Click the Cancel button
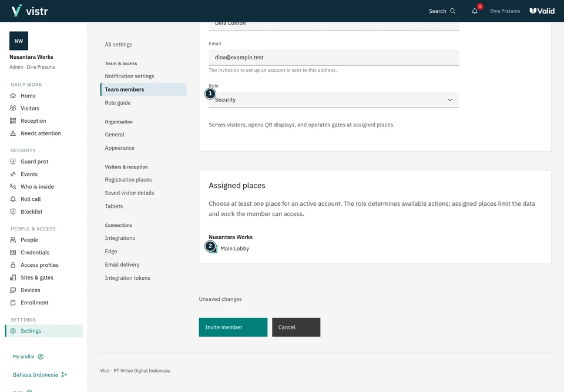This screenshot has height=392, width=564. (296, 327)
